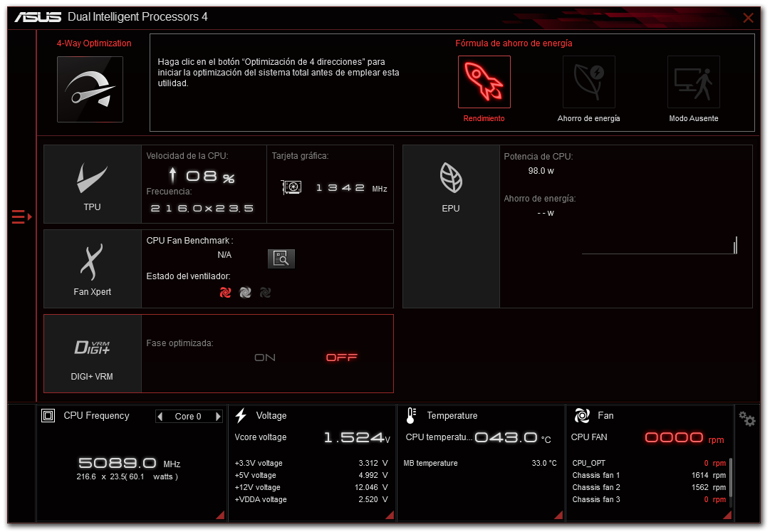The image size is (770, 532).
Task: Click the +5V voltage row
Action: coord(311,475)
